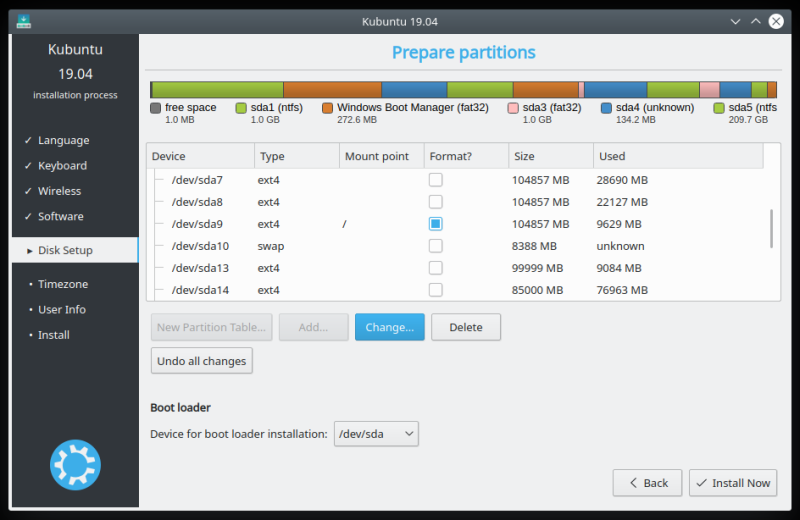Click the Format? column header
Image resolution: width=800 pixels, height=520 pixels.
[466, 156]
